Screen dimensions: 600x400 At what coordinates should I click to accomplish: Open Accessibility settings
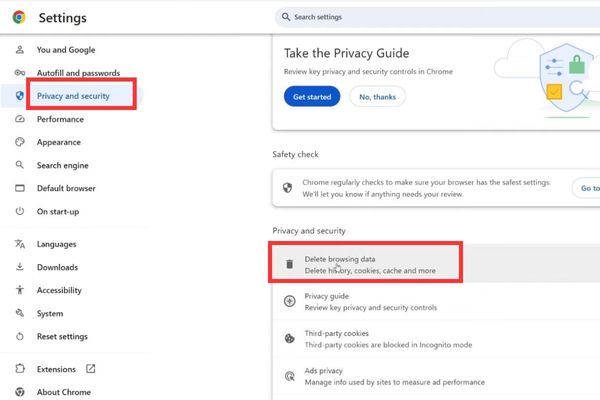click(x=59, y=290)
